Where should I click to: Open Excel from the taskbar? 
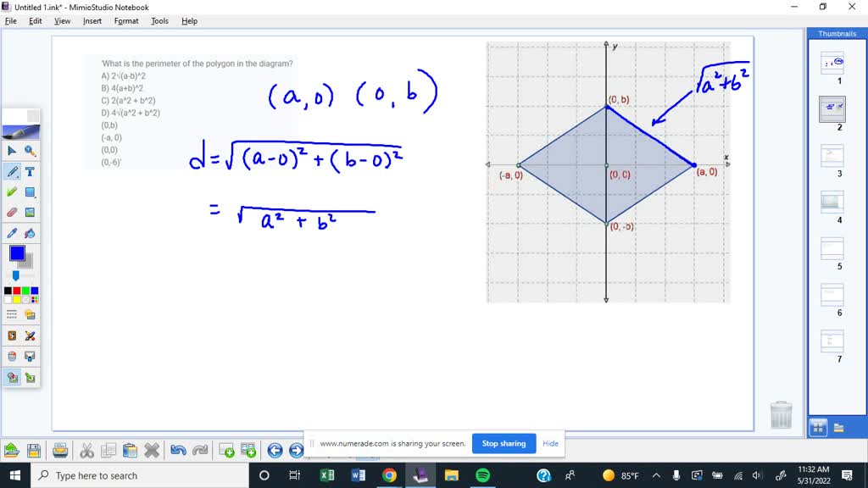(x=327, y=475)
